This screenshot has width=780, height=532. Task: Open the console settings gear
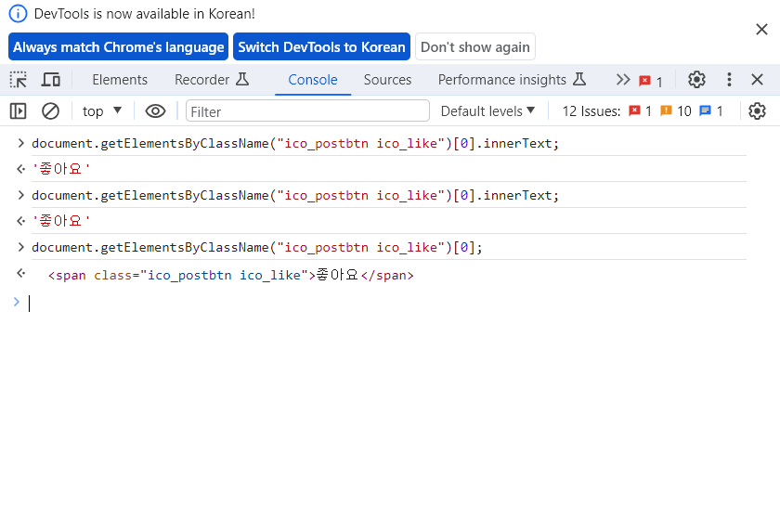point(757,110)
